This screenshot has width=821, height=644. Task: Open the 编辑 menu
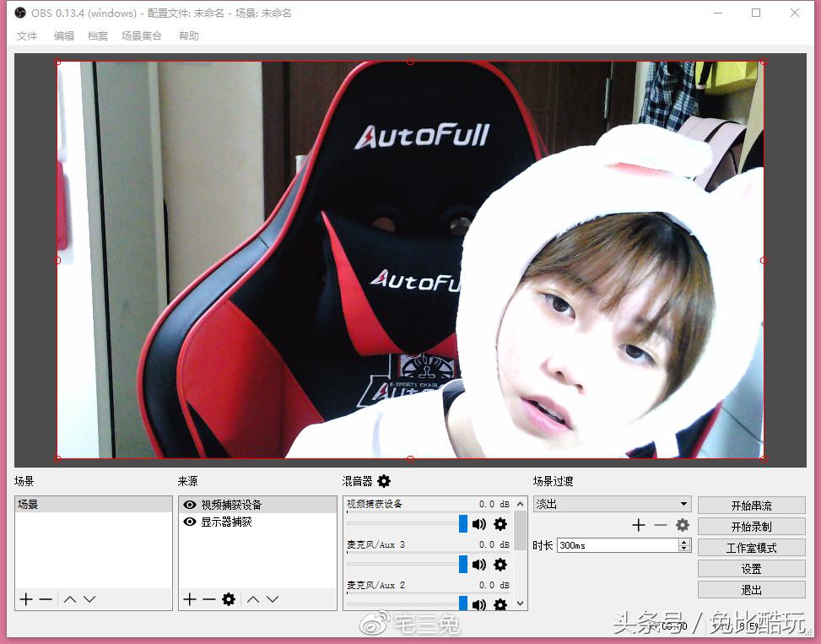(64, 35)
